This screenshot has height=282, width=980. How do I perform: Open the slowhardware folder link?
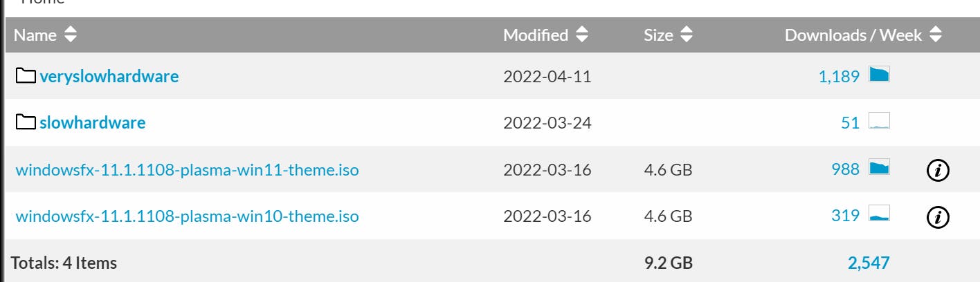(92, 123)
